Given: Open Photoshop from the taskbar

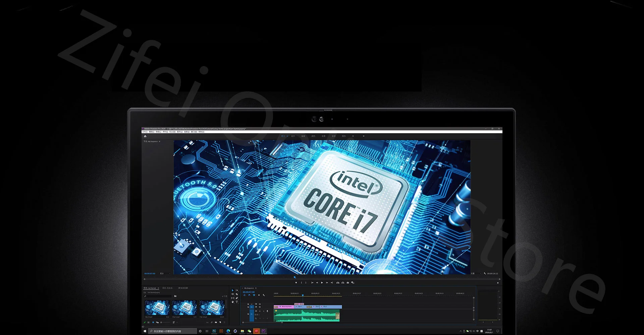Looking at the screenshot, I should [x=214, y=331].
